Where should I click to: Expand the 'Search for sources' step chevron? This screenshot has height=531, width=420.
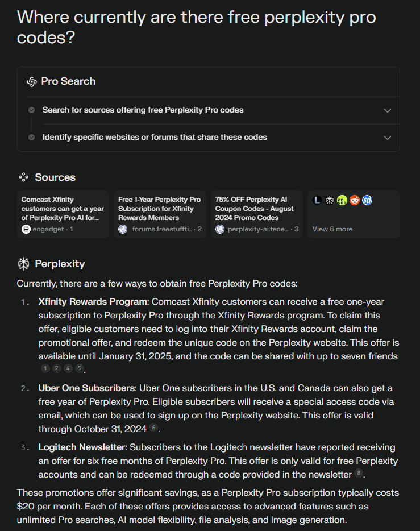pos(388,110)
